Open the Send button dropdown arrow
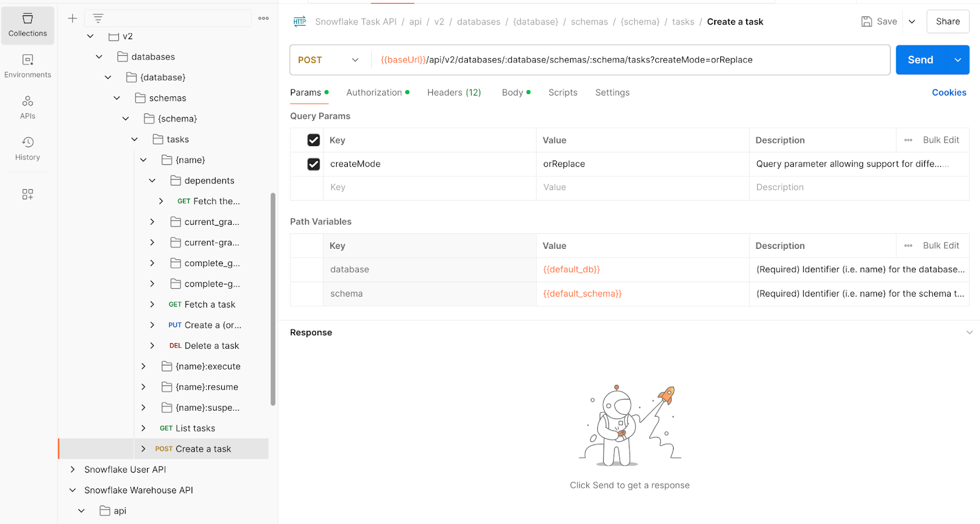980x524 pixels. point(957,60)
